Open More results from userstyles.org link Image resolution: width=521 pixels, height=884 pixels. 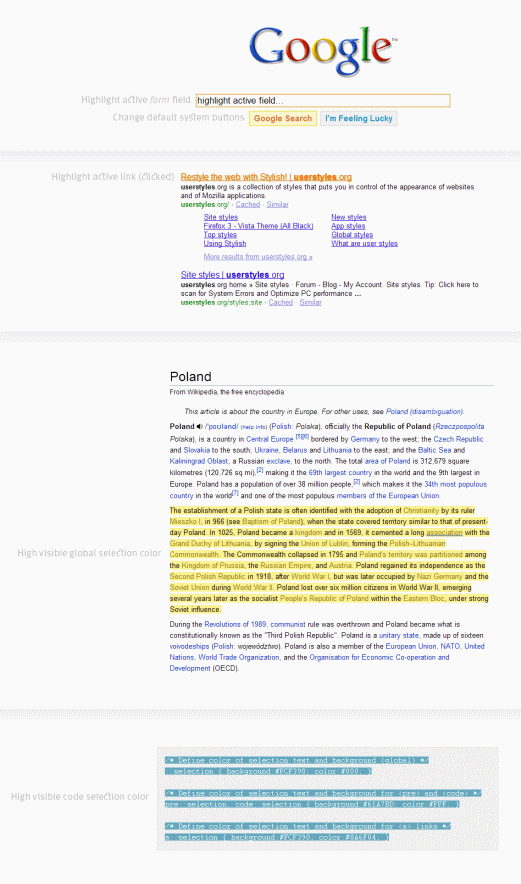click(258, 257)
